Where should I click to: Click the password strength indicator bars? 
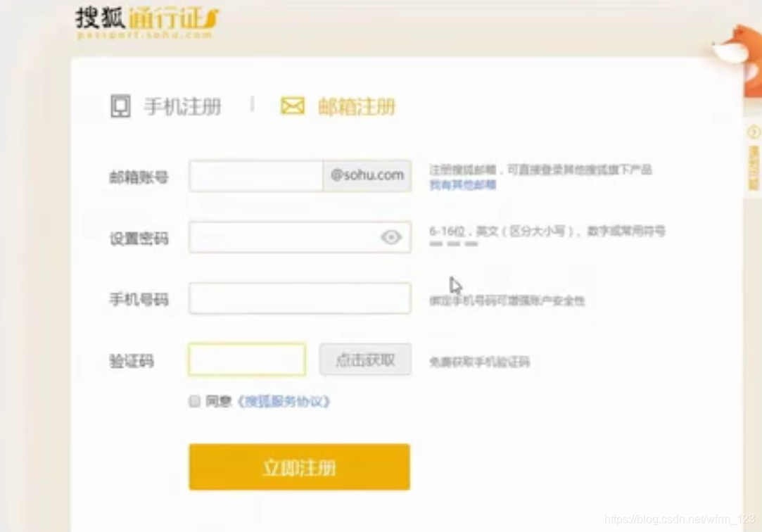coord(453,244)
